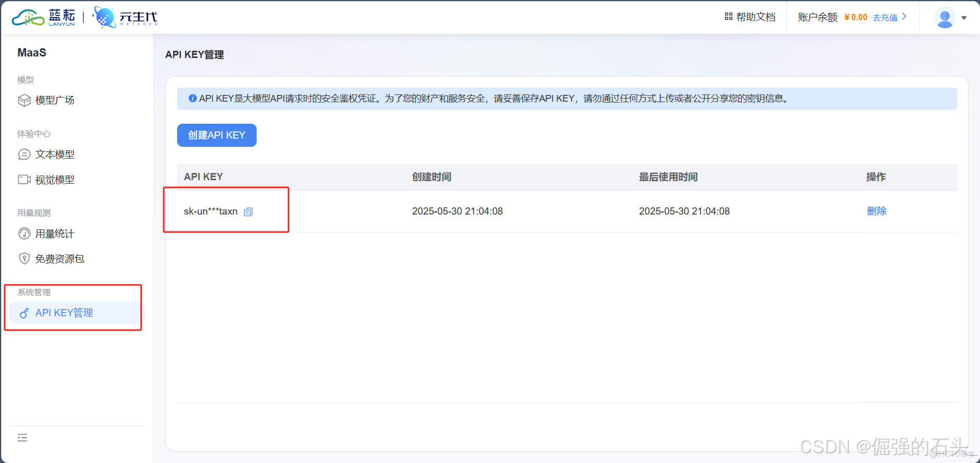Collapse the sidebar menu
The height and width of the screenshot is (463, 980).
(x=23, y=438)
